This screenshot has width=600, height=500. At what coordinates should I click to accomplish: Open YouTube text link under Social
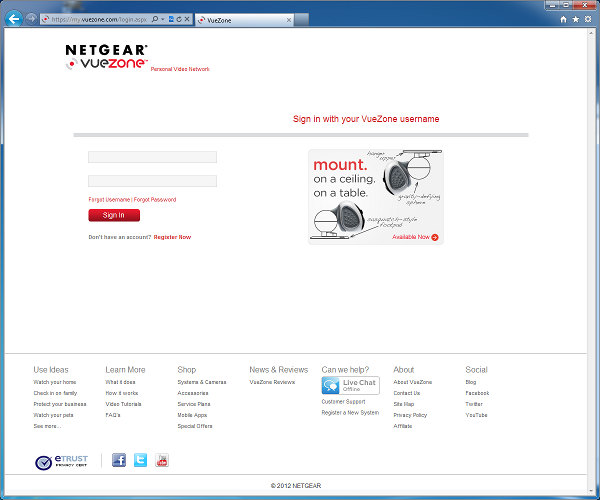coord(476,415)
